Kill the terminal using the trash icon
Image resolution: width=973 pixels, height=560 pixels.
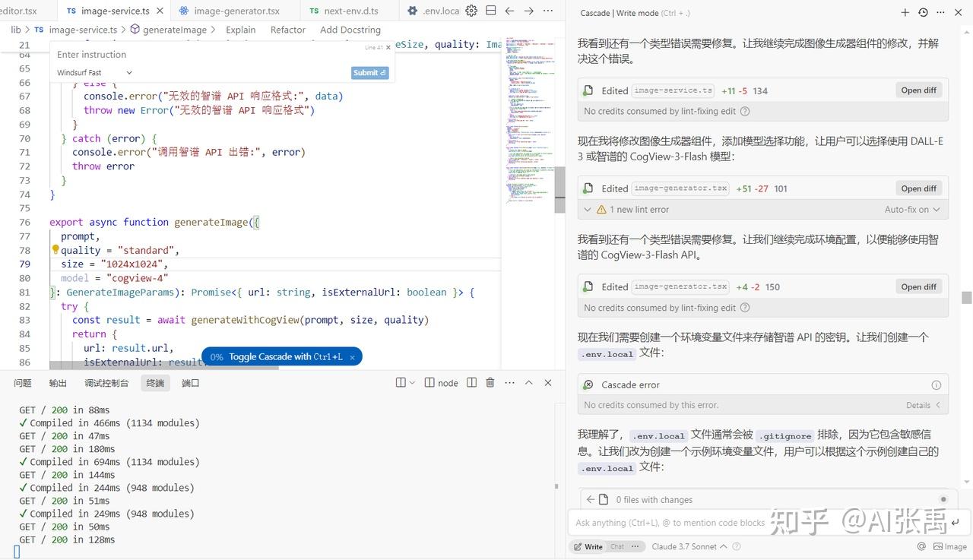pyautogui.click(x=490, y=382)
